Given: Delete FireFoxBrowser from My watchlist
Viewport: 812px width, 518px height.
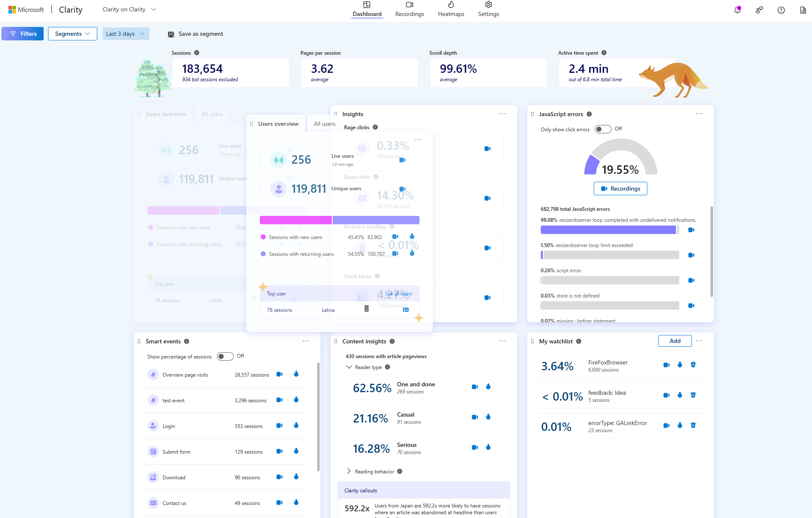Looking at the screenshot, I should [x=693, y=364].
